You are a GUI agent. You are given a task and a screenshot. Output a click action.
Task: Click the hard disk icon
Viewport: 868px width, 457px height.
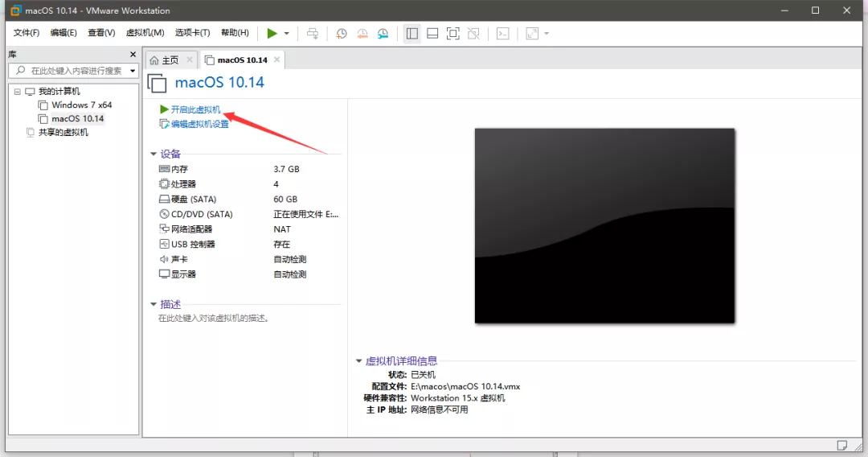(x=164, y=199)
